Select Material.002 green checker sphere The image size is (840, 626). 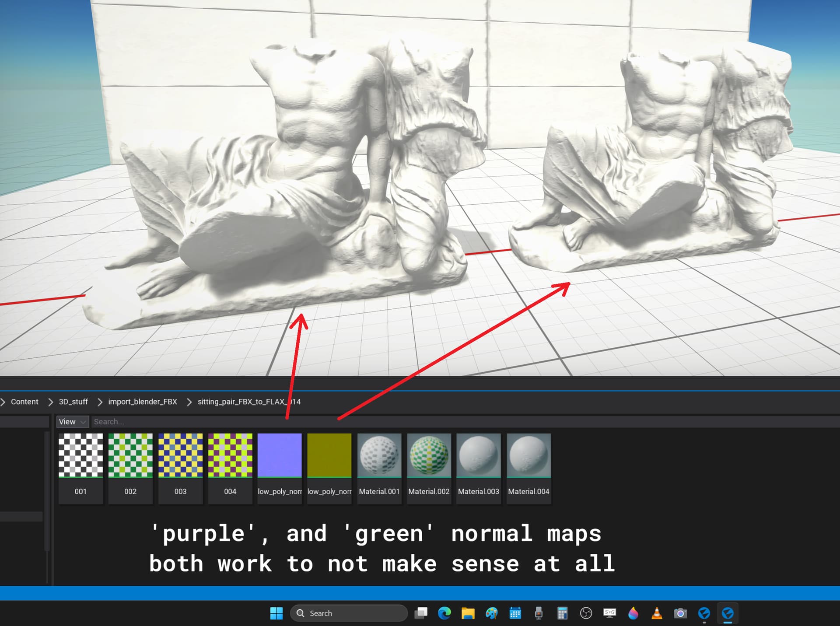(429, 455)
